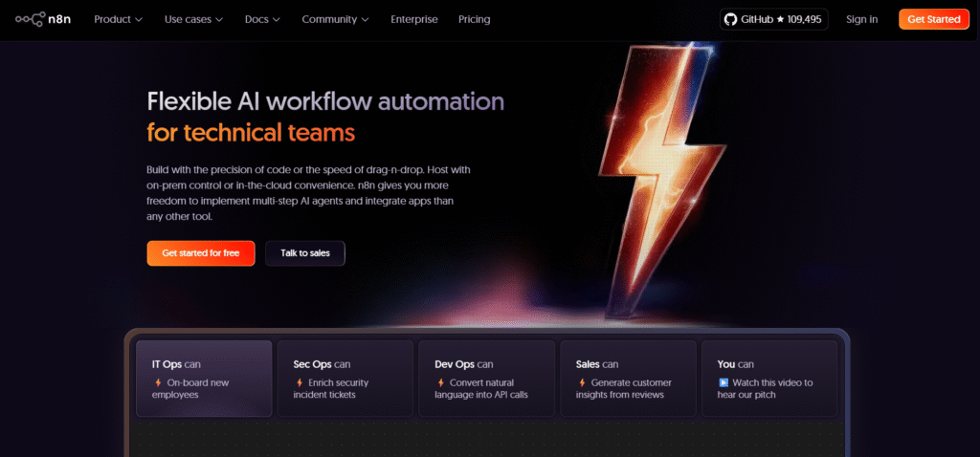Screen dimensions: 980x457
Task: Click the lightning icon by On-board new employees
Action: click(158, 382)
